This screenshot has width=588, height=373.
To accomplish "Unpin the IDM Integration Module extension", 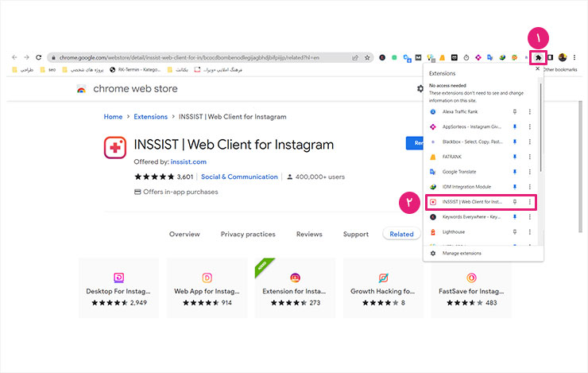I will pos(515,187).
